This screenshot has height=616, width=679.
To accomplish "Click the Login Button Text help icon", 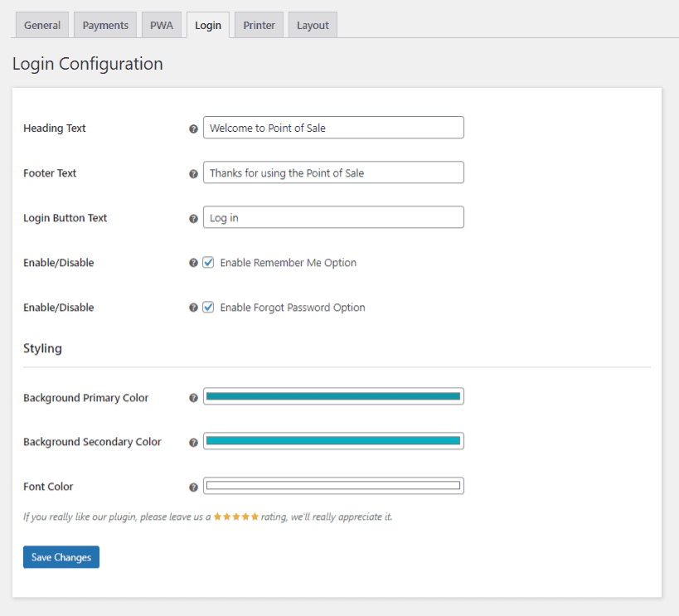I will (193, 218).
